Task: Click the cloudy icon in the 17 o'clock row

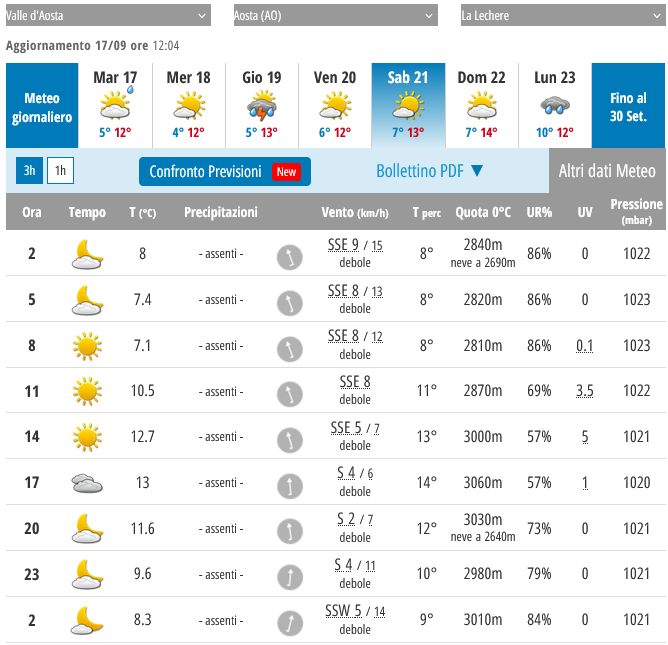Action: [87, 484]
